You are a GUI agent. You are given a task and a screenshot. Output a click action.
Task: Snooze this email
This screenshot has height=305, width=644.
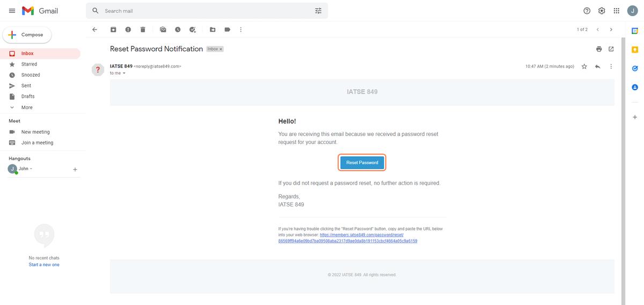point(177,30)
